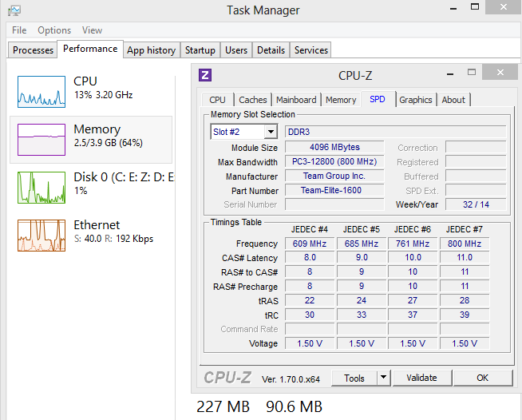Select the SPD tab in CPU-Z
Image resolution: width=522 pixels, height=420 pixels.
pyautogui.click(x=378, y=99)
